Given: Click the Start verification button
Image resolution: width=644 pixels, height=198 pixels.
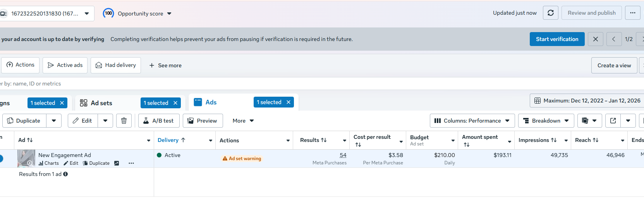Looking at the screenshot, I should (x=557, y=39).
